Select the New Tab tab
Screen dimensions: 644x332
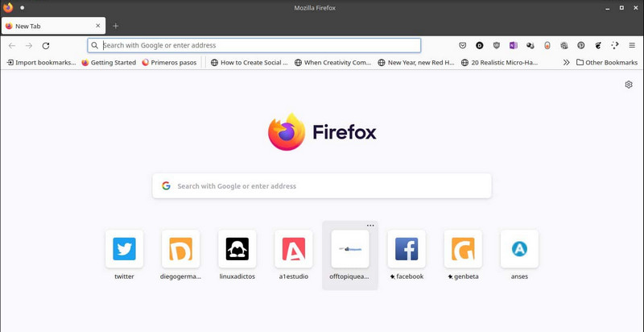tap(53, 26)
